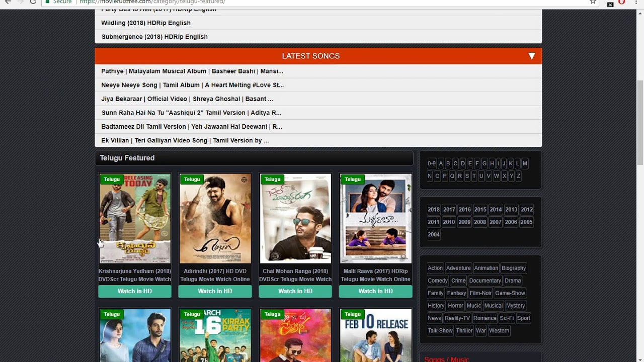
Task: Select Sci-Fi genre tag
Action: click(x=507, y=319)
